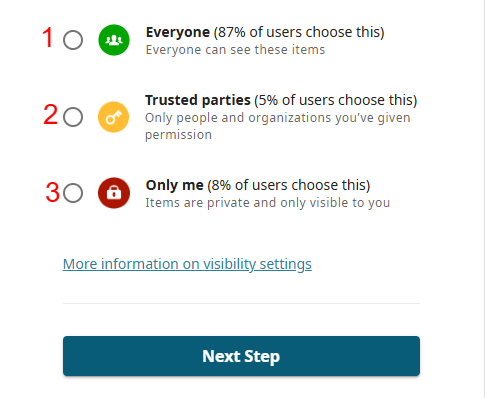Enable the Only me radio button
This screenshot has width=485, height=398.
tap(73, 193)
